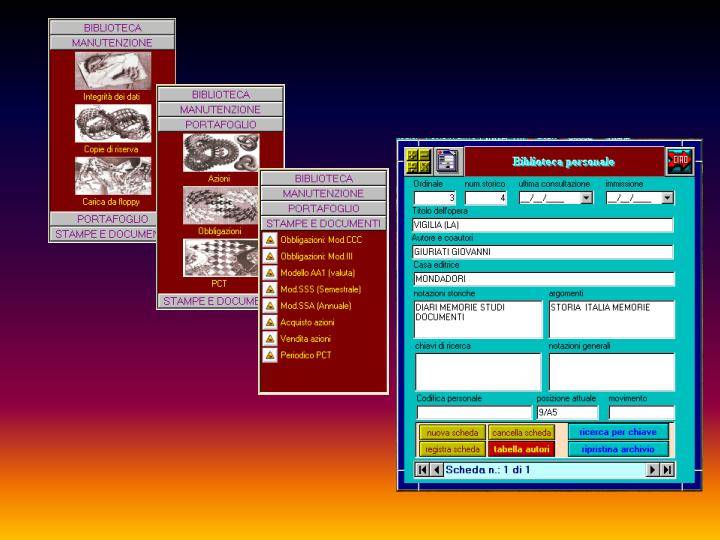Click the notazioni generali text area

click(612, 372)
